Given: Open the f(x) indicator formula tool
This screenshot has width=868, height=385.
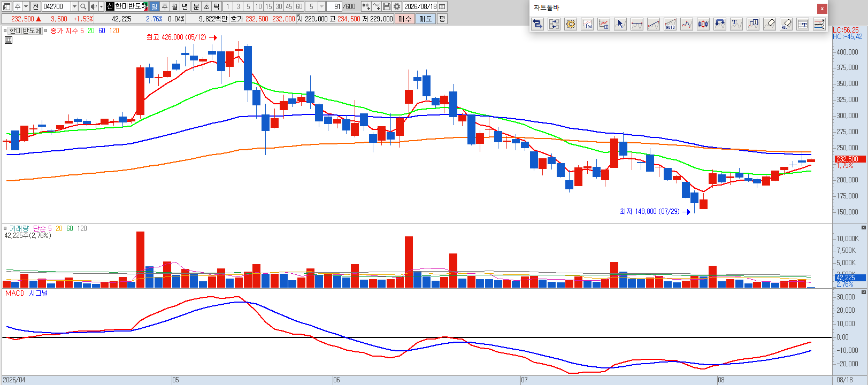Looking at the screenshot, I should click(587, 24).
